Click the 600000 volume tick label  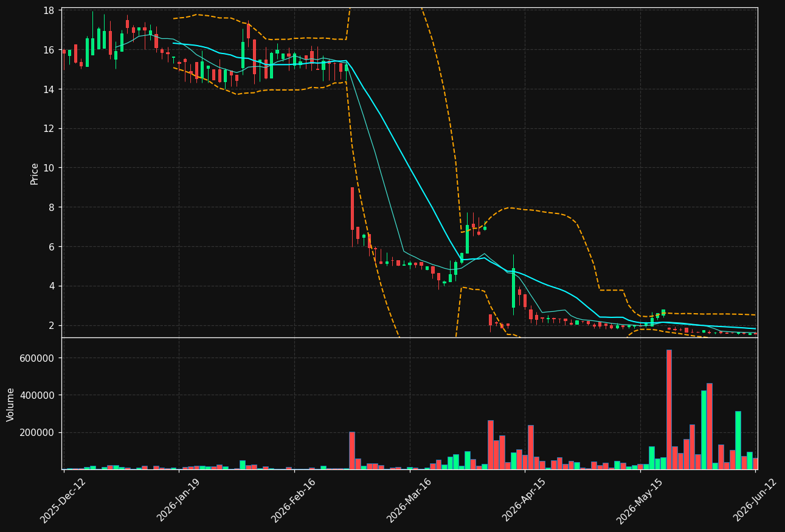point(37,358)
